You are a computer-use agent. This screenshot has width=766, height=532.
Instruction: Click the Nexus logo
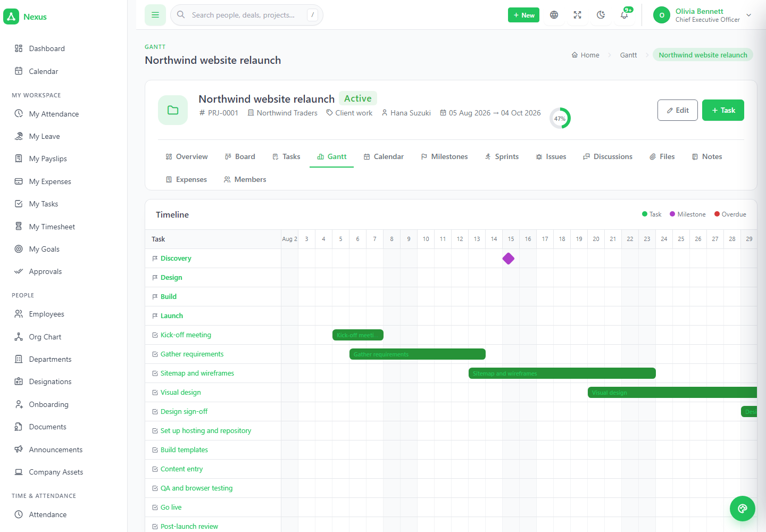point(25,16)
